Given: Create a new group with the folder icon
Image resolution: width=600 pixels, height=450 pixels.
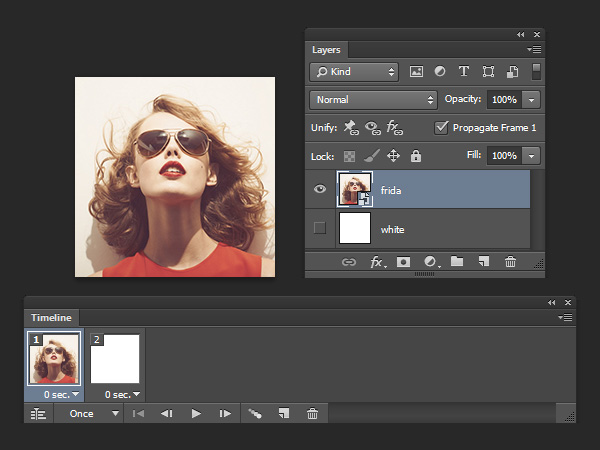Looking at the screenshot, I should (x=457, y=262).
